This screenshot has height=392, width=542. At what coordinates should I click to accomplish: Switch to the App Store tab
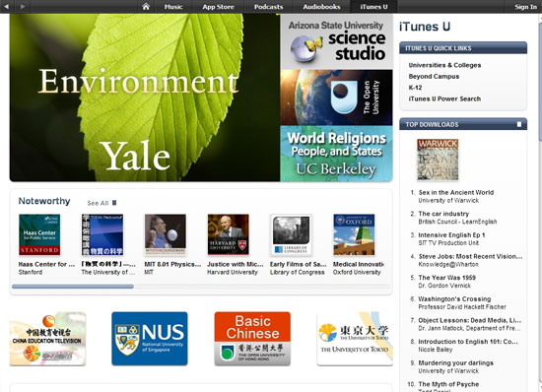click(218, 7)
